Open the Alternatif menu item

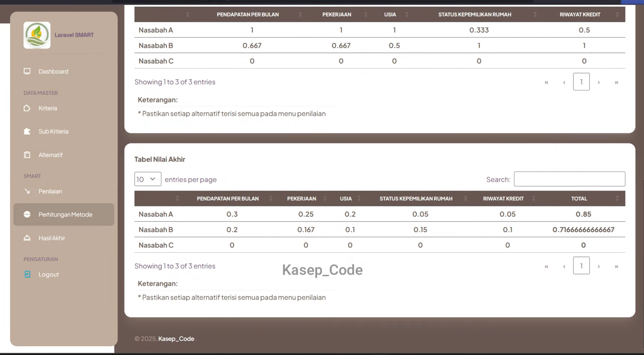[64, 155]
